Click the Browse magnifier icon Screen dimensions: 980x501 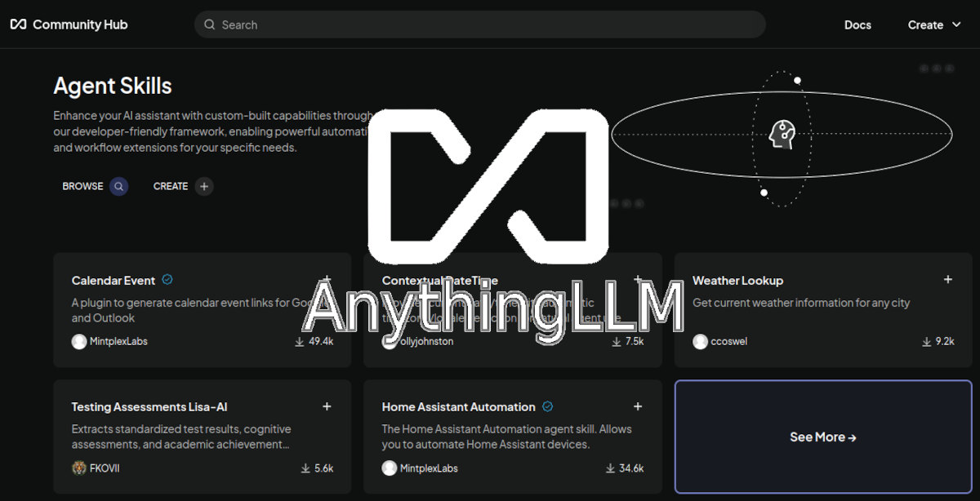pyautogui.click(x=118, y=186)
